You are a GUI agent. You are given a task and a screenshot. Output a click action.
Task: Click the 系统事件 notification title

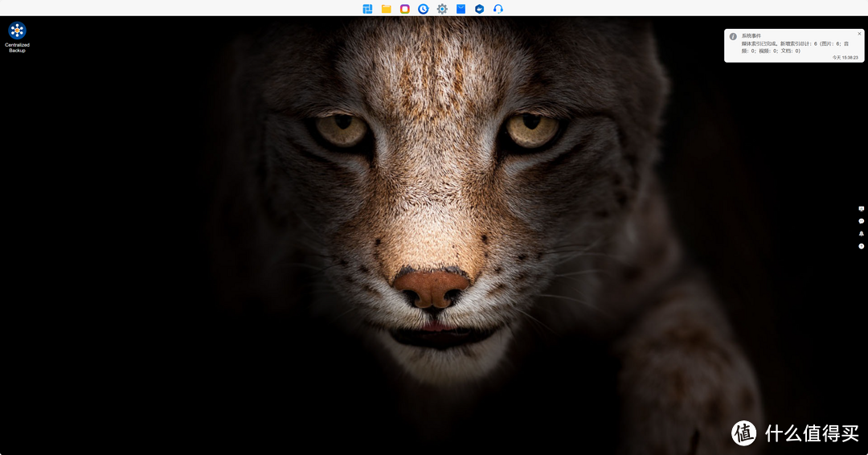[750, 36]
